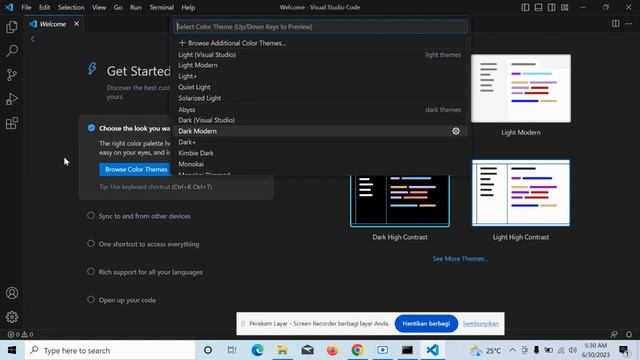640x360 pixels.
Task: Choose Browse Additional Color Themes entry
Action: (x=320, y=43)
